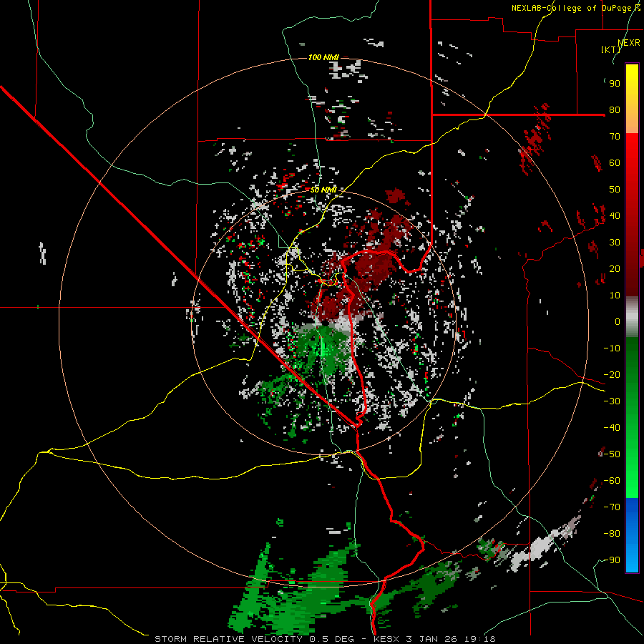Screen dimensions: 644x644
Task: Click the KESX station identifier in footer
Action: (x=386, y=639)
